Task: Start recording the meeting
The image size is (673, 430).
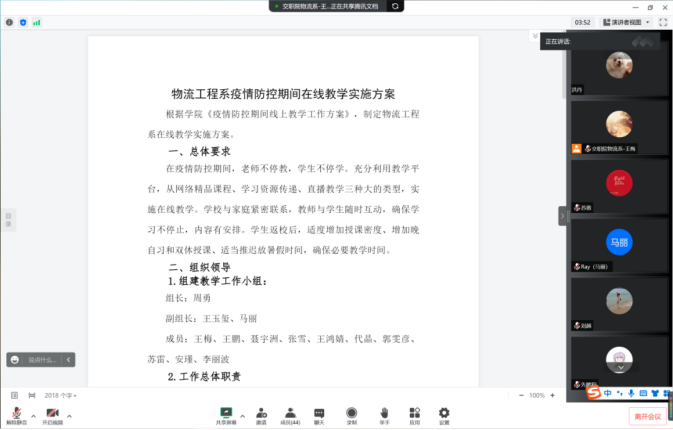Action: click(x=351, y=412)
